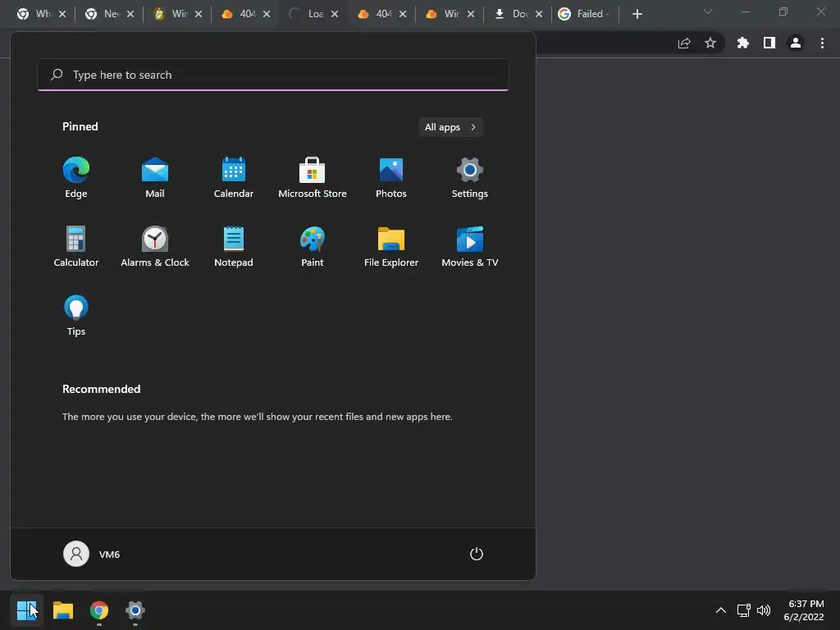Show hidden system tray icons

[x=721, y=610]
